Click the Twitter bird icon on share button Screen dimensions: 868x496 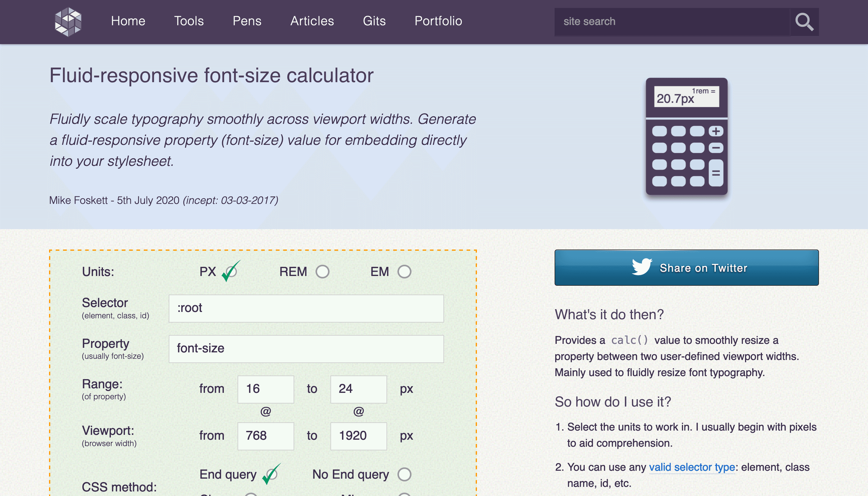[x=642, y=268]
